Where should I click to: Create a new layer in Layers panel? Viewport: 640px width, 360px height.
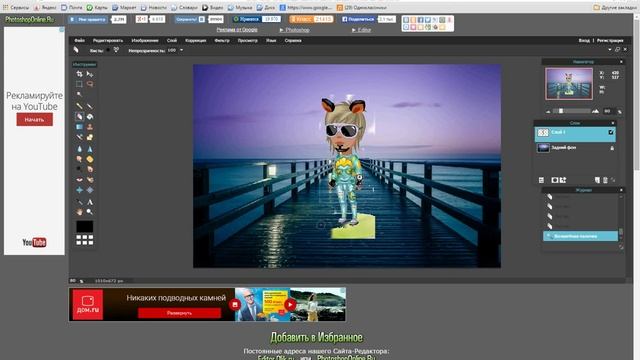tap(597, 180)
